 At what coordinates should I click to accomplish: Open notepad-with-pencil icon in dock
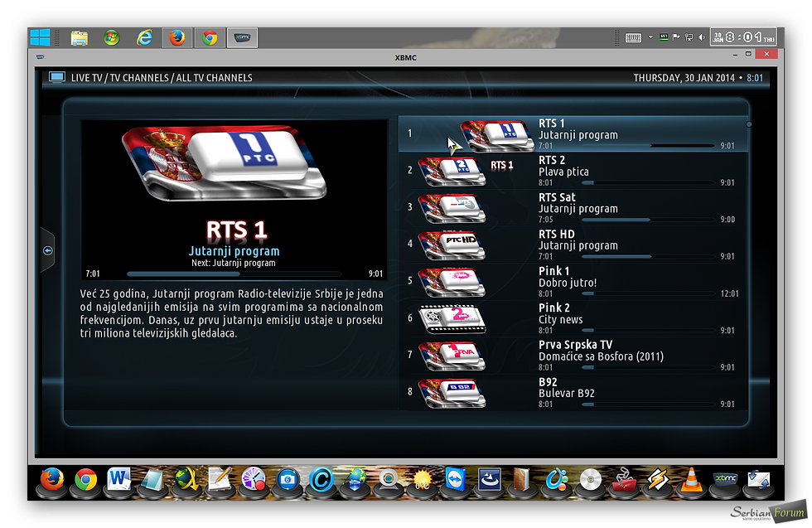click(x=220, y=479)
